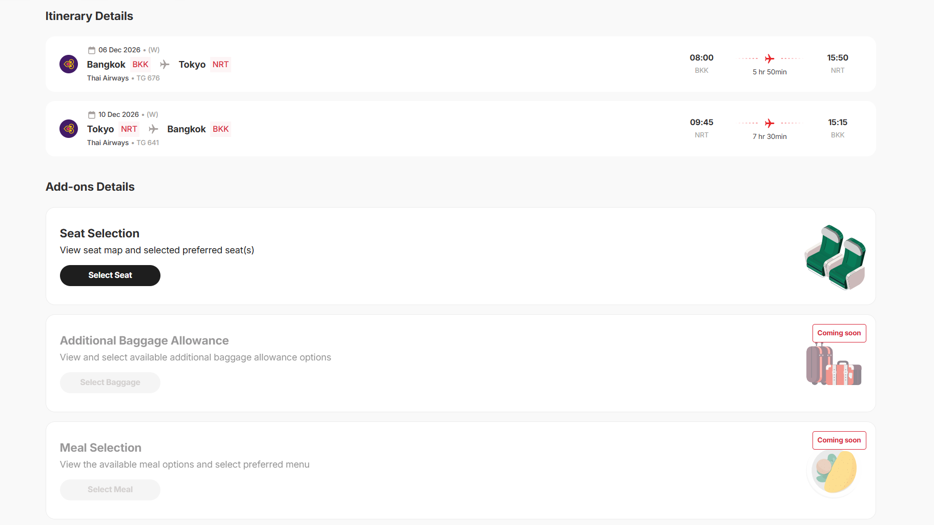The width and height of the screenshot is (934, 525).
Task: Click the Thai Airways logo on return flight
Action: (69, 128)
